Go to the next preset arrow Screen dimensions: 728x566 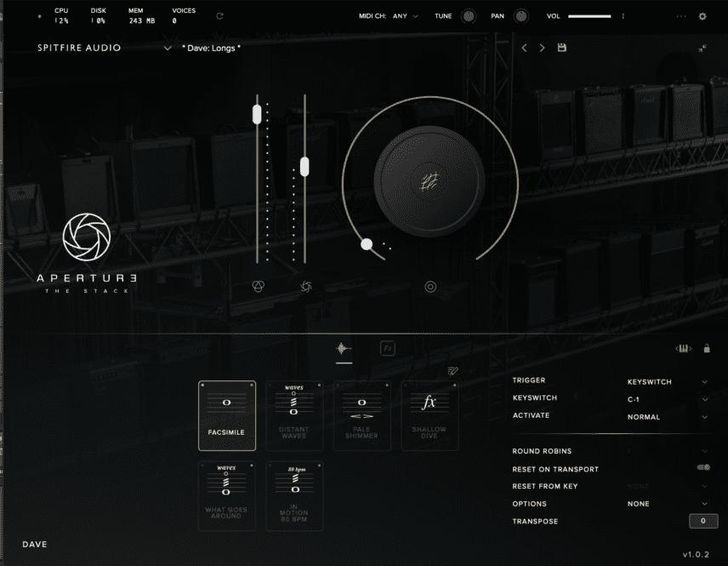click(542, 48)
